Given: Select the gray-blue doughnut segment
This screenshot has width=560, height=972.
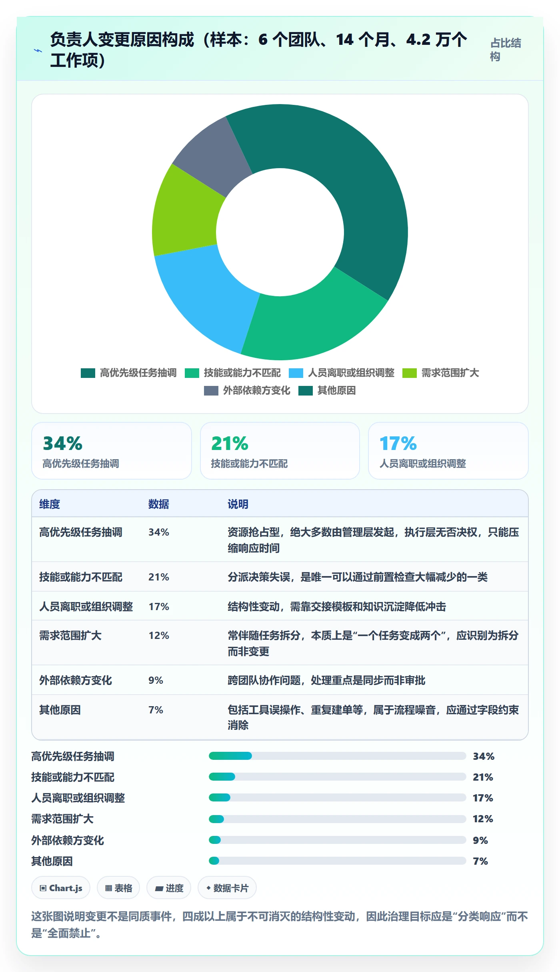Looking at the screenshot, I should pyautogui.click(x=214, y=156).
